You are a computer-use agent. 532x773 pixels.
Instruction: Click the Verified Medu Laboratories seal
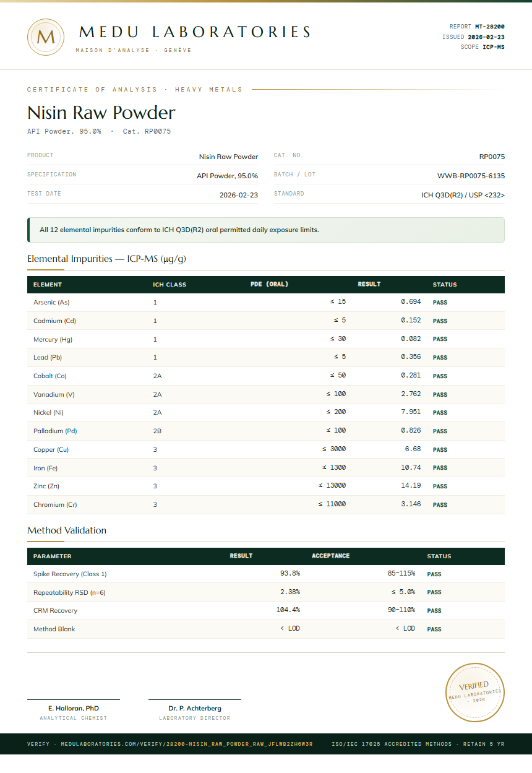tap(475, 692)
